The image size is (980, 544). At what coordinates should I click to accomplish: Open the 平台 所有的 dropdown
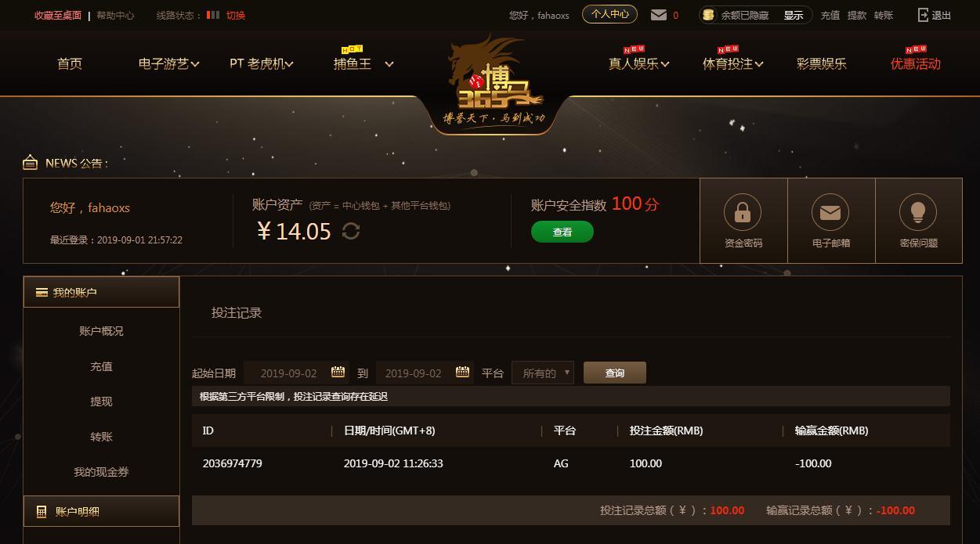tap(543, 373)
